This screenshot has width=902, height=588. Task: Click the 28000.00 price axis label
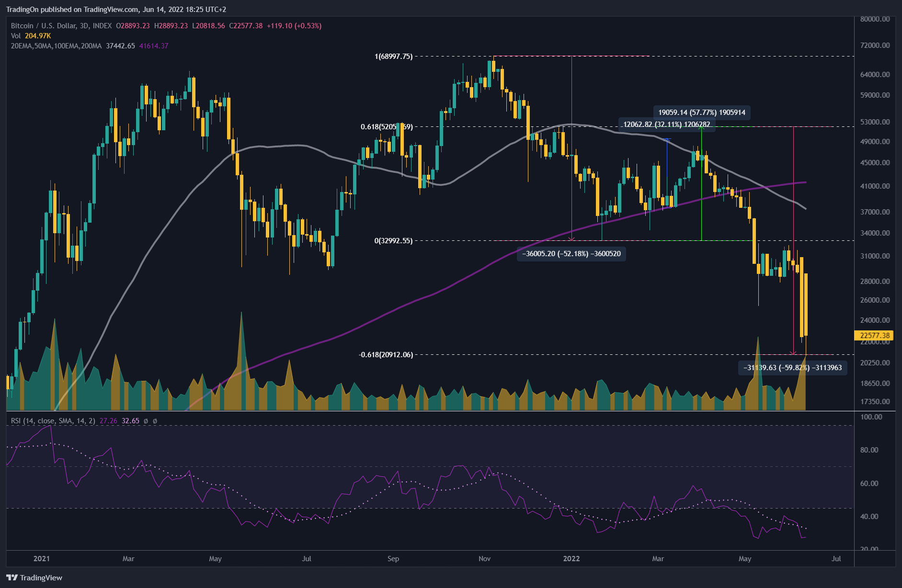click(x=875, y=282)
